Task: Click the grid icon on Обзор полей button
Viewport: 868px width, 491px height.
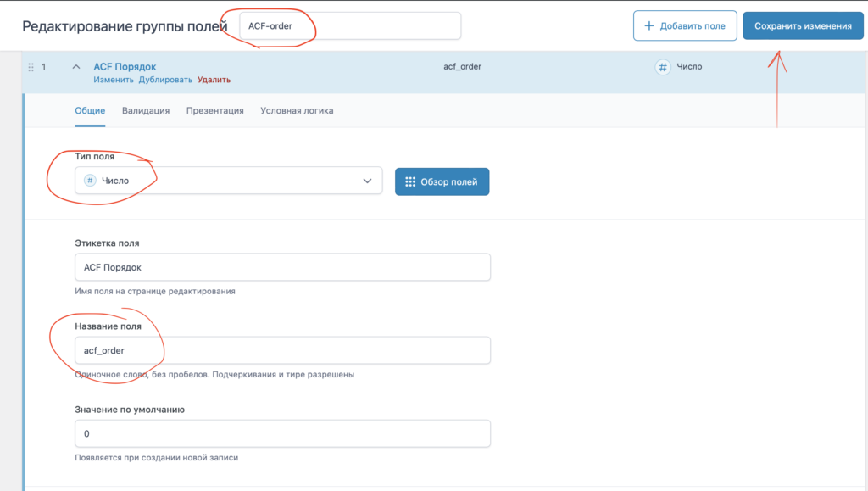Action: click(x=410, y=181)
